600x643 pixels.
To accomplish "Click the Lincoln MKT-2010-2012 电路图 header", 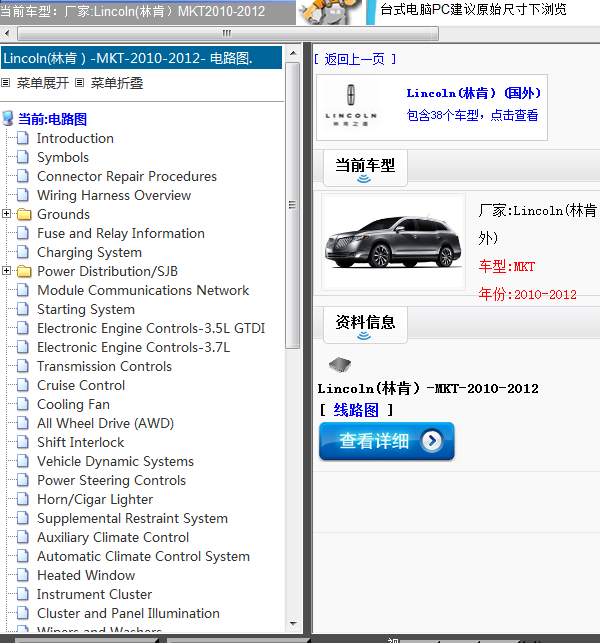I will (x=141, y=58).
